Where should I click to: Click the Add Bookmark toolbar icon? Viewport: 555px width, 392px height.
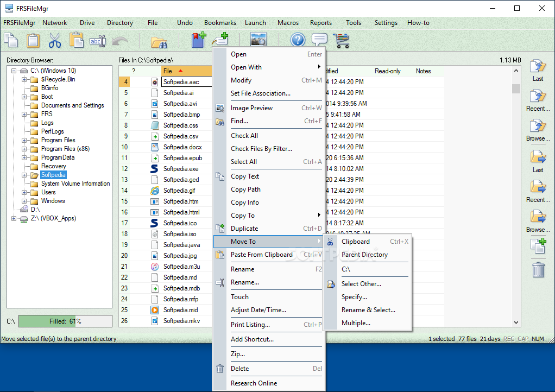tap(199, 40)
